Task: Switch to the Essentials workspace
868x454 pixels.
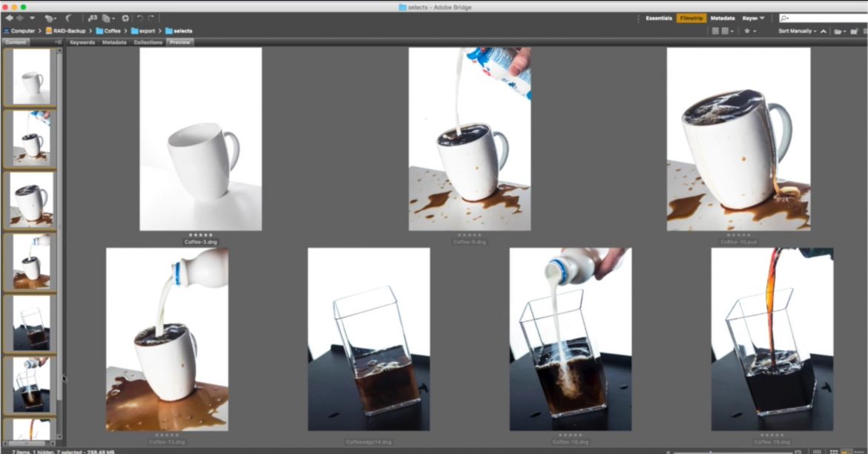Action: pyautogui.click(x=659, y=19)
